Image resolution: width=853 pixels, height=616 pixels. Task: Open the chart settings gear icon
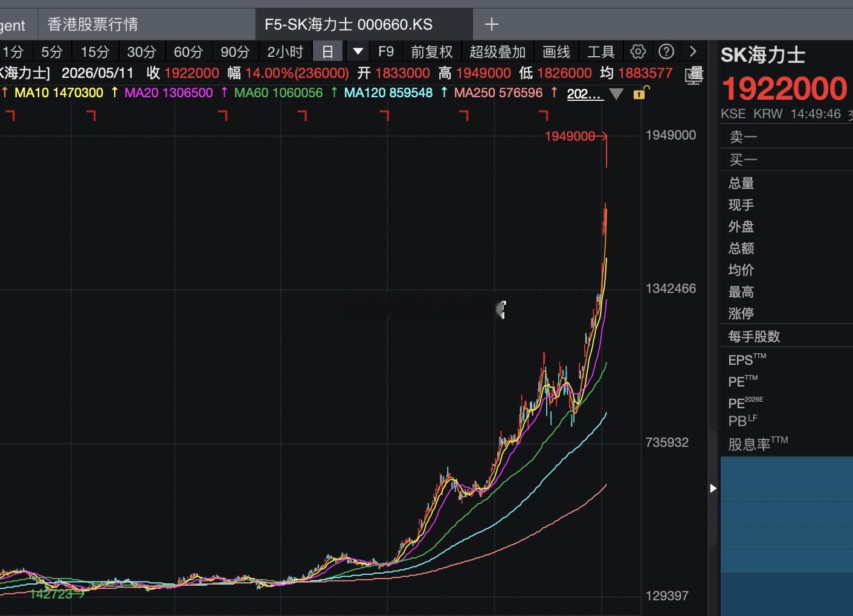[638, 51]
